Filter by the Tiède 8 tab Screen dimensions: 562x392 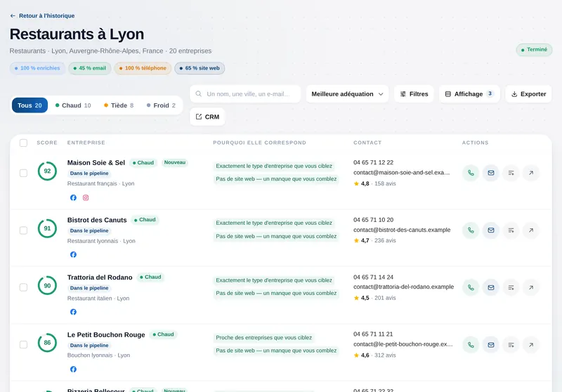(x=119, y=105)
